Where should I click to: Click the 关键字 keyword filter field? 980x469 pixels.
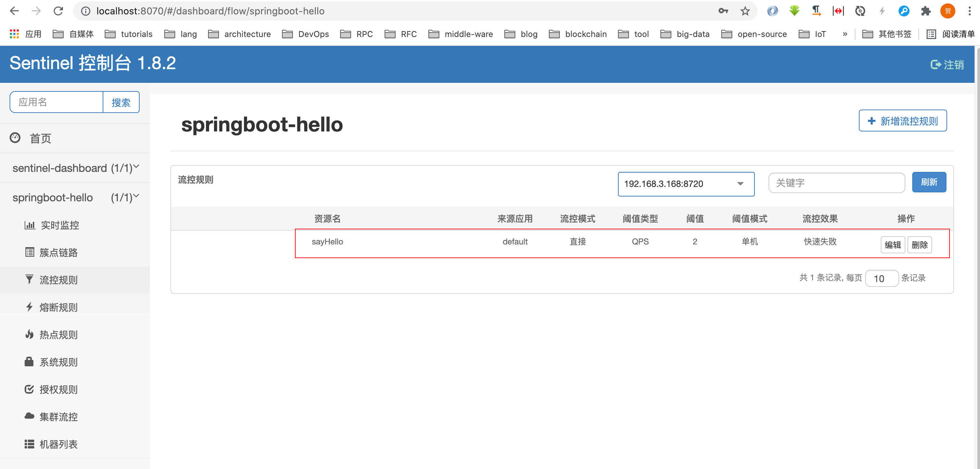(836, 183)
